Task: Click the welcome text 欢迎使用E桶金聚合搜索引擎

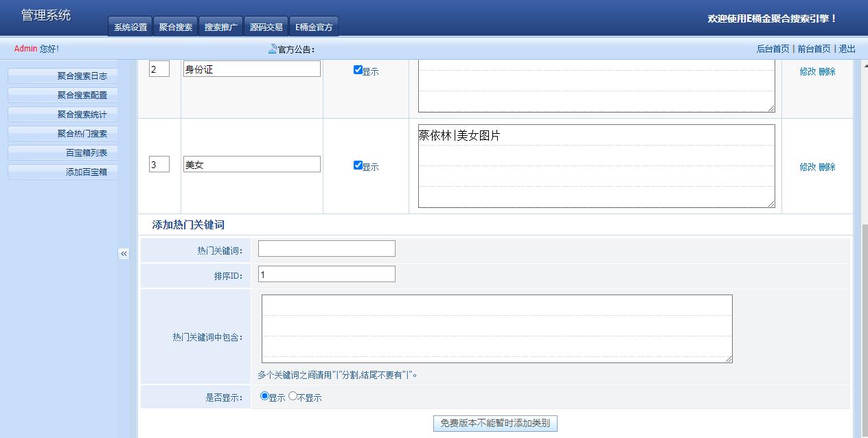Action: [773, 19]
